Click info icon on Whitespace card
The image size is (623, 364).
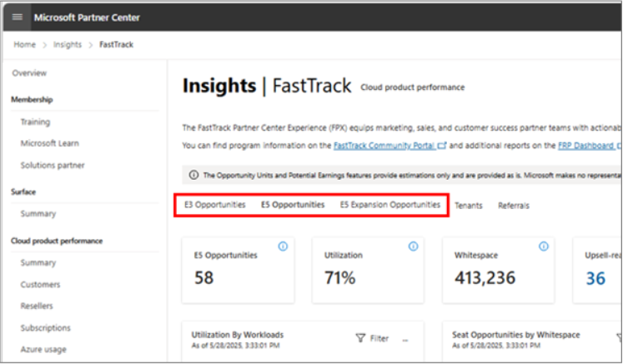[544, 247]
